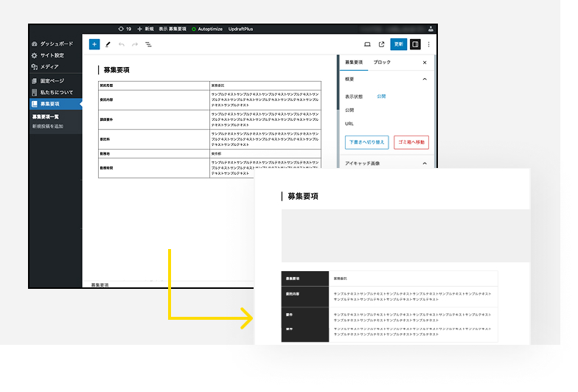Screen dimensions: 578x392
Task: Open the 募集要項一覧 submenu link
Action: click(x=46, y=116)
